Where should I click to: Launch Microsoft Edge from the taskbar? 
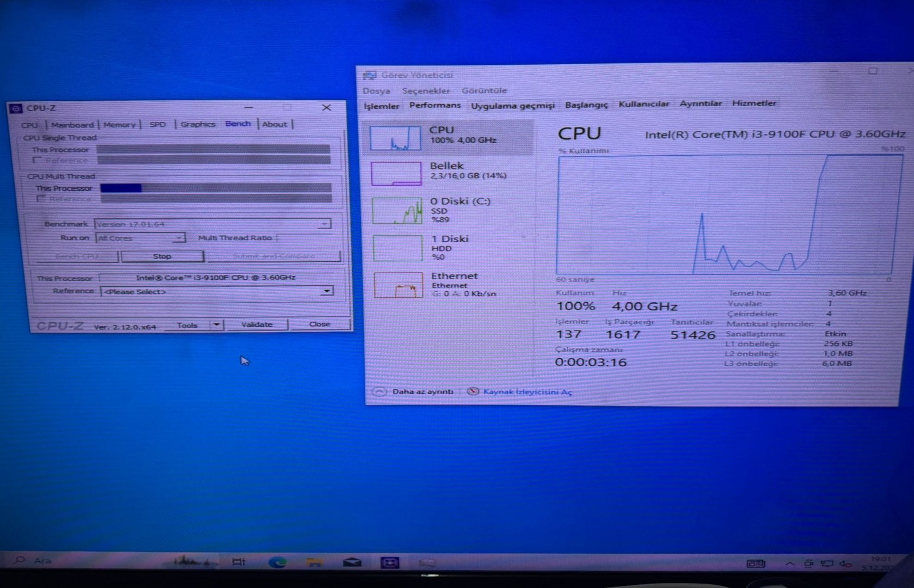(x=277, y=562)
